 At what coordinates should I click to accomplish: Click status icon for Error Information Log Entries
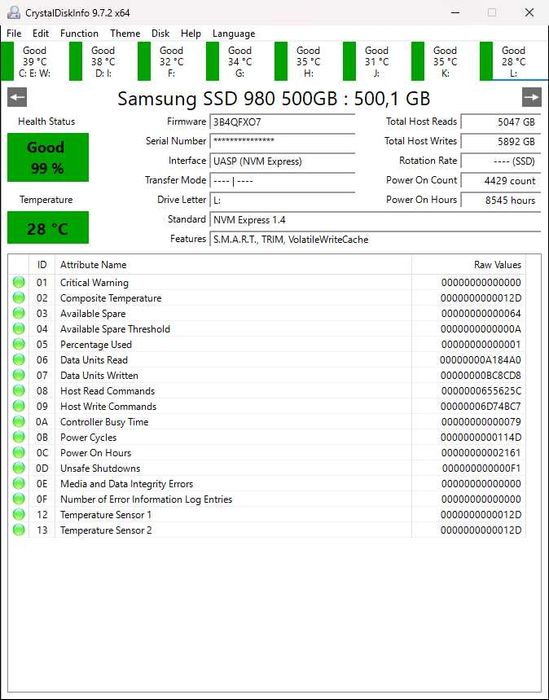pyautogui.click(x=19, y=499)
